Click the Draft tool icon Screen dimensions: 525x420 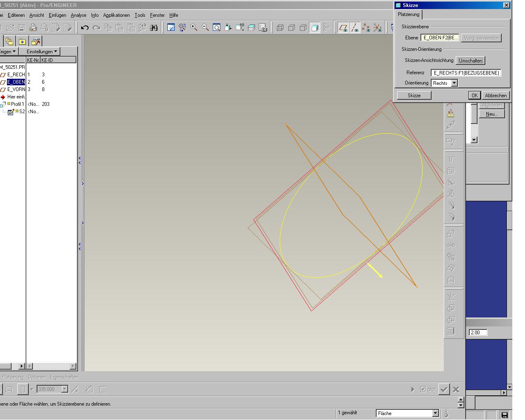[x=451, y=194]
